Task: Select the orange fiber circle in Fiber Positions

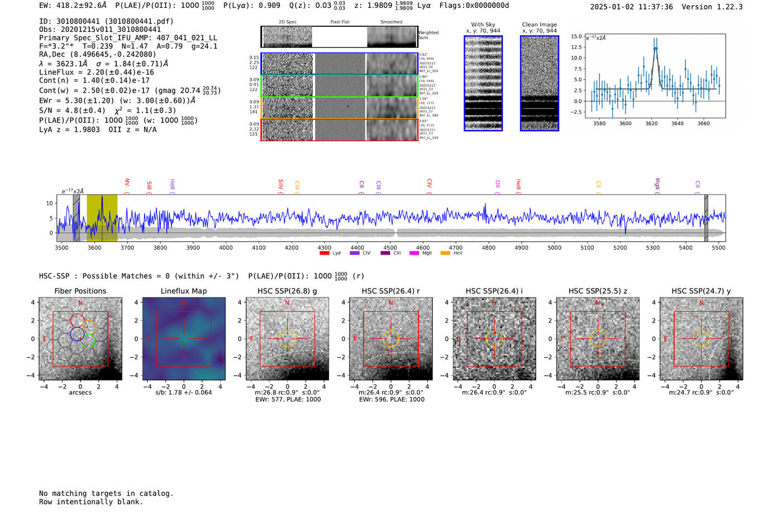Action: click(x=90, y=327)
